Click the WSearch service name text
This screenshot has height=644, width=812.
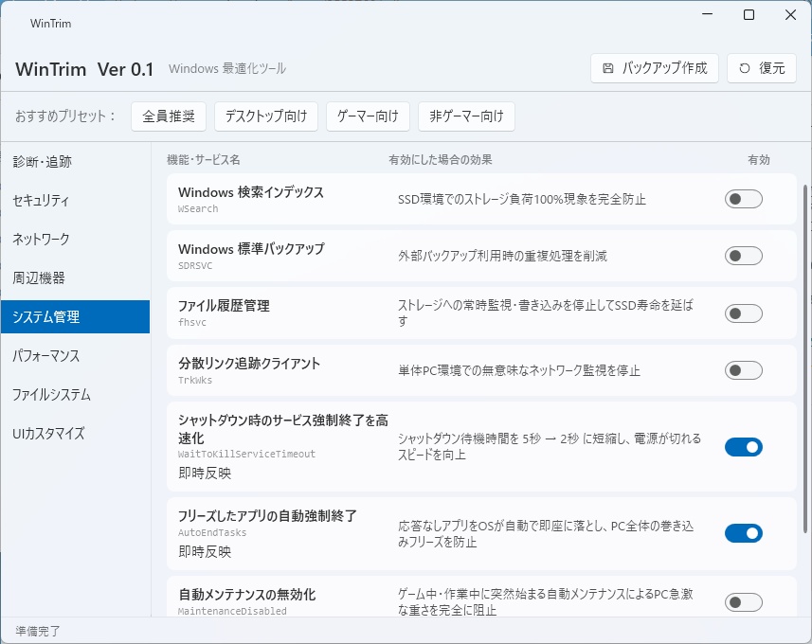coord(198,208)
